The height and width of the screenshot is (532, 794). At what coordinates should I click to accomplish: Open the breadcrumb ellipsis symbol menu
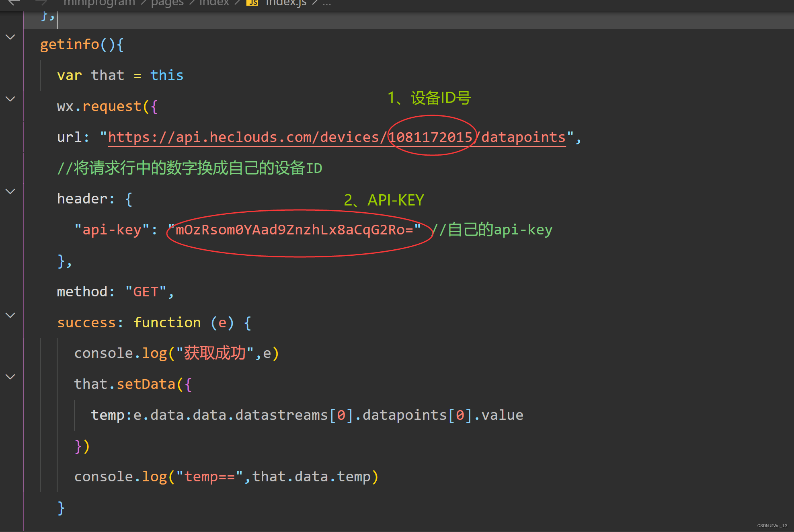pos(326,3)
